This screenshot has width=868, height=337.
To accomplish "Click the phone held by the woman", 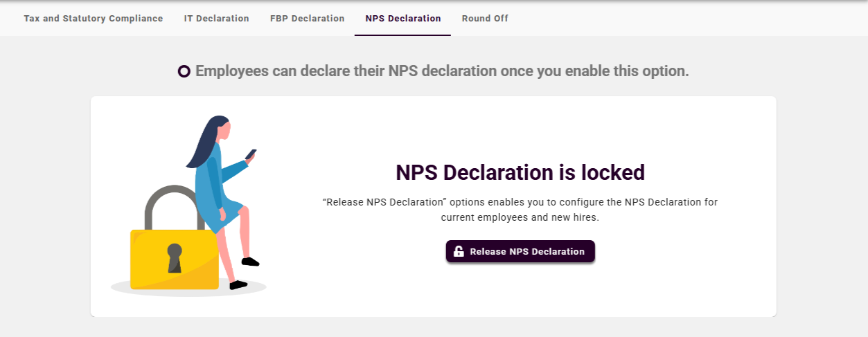I will point(251,154).
